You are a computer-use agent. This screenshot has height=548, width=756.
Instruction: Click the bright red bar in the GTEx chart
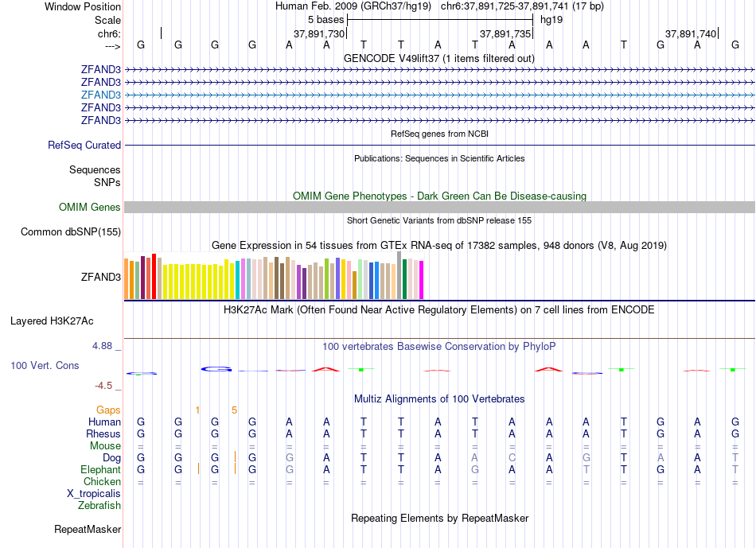coord(154,277)
